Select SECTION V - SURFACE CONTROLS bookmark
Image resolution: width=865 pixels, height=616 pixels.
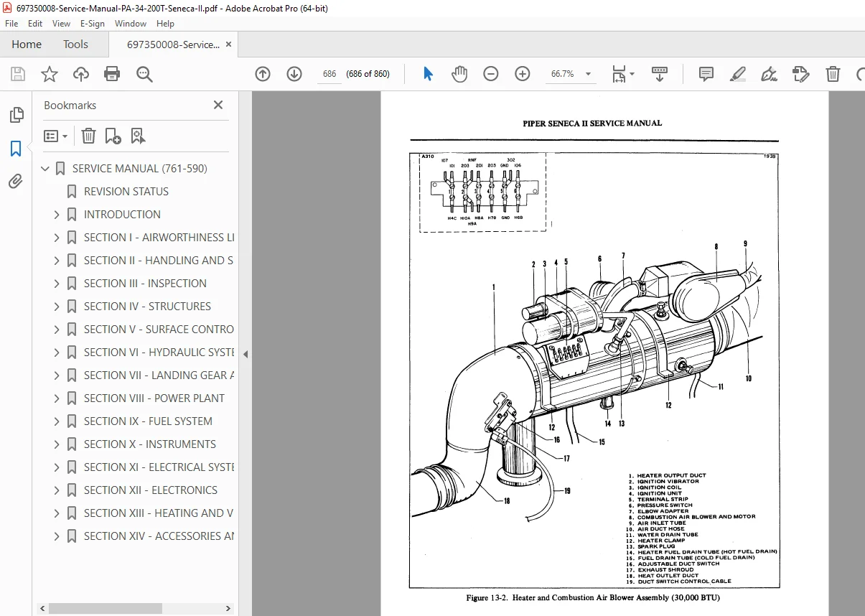pos(159,330)
